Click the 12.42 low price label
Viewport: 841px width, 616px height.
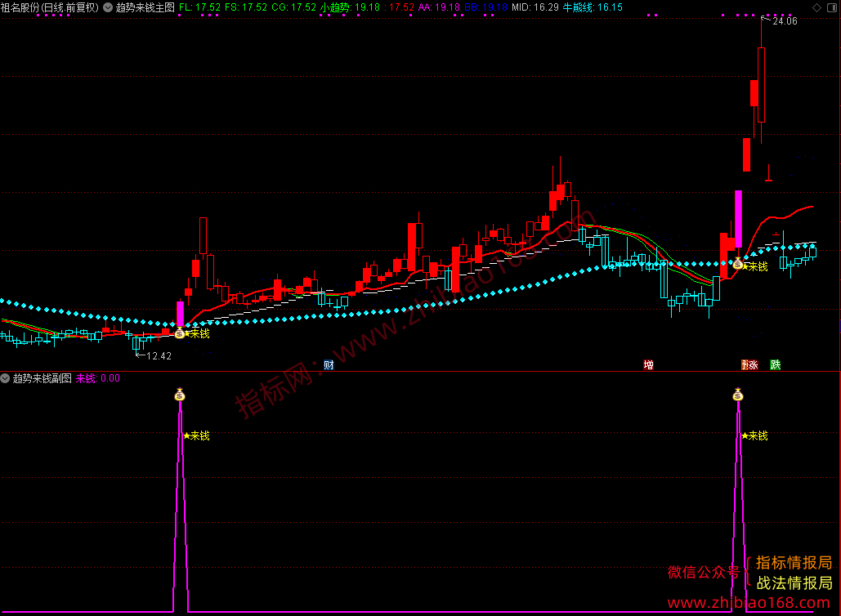(159, 356)
